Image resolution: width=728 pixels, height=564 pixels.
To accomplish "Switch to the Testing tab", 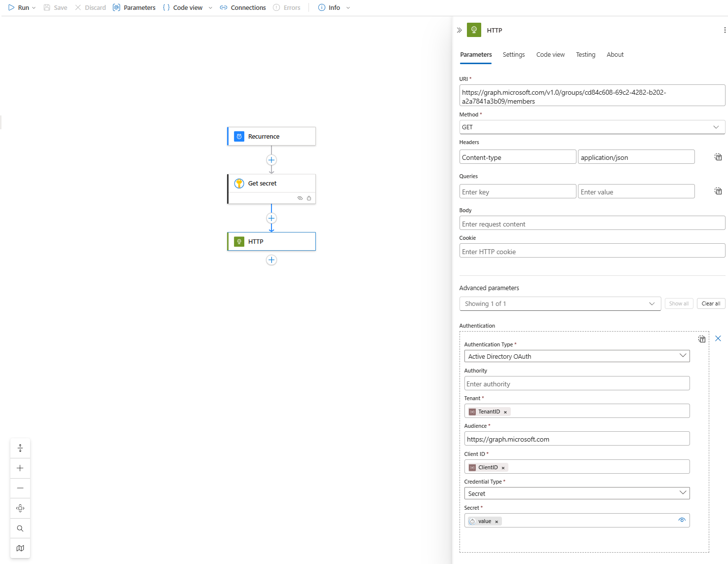I will [585, 55].
